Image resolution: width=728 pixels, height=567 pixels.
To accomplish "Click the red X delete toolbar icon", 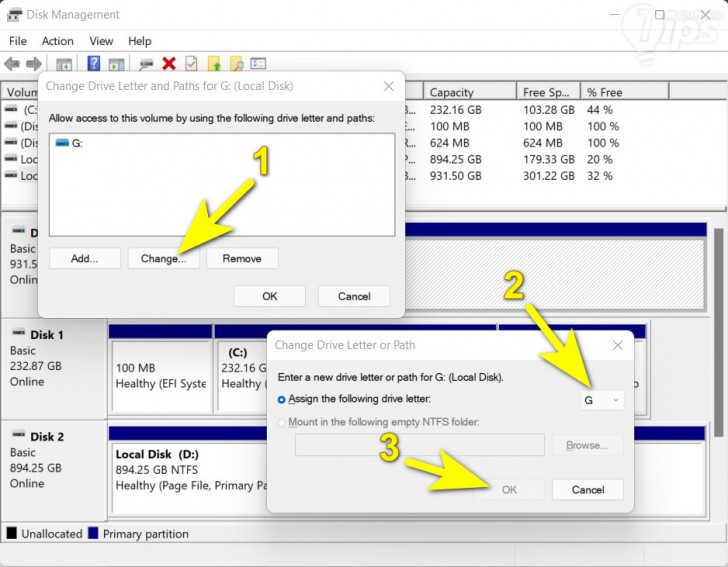I will (169, 63).
